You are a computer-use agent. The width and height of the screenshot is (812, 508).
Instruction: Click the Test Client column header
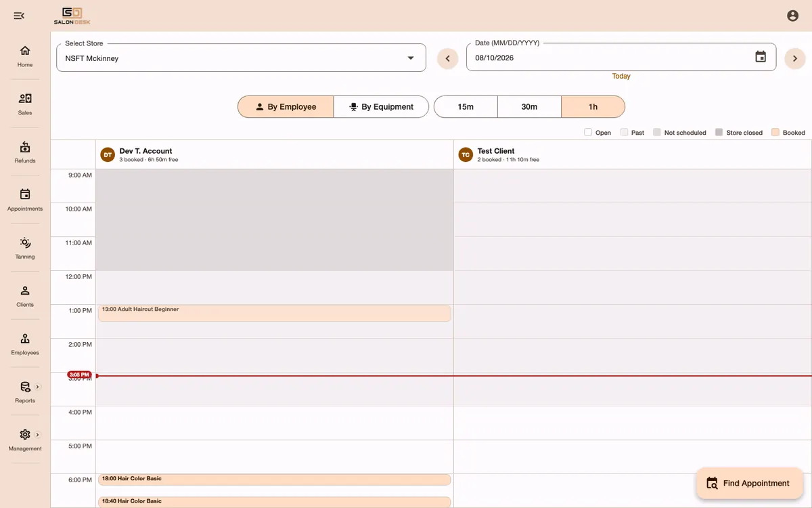coord(633,154)
